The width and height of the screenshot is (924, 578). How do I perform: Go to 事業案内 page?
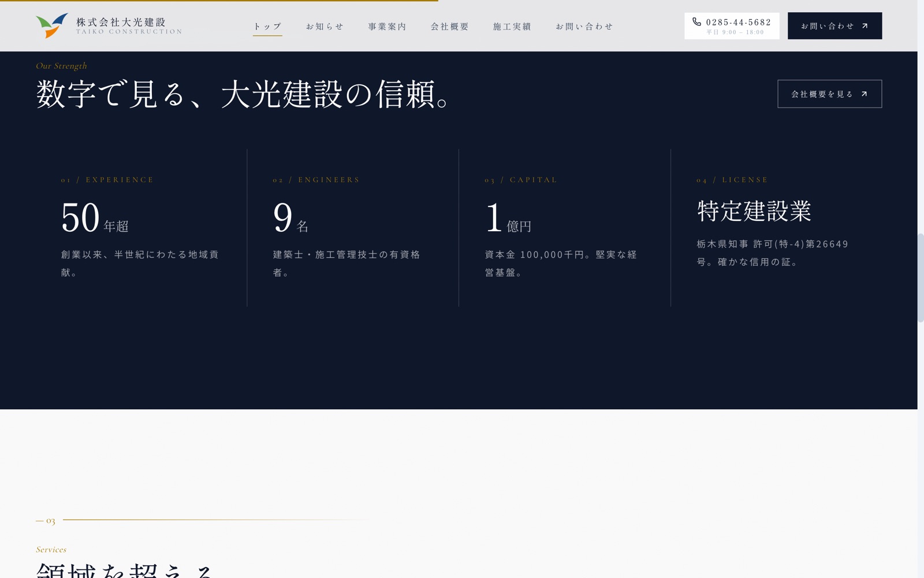point(387,27)
